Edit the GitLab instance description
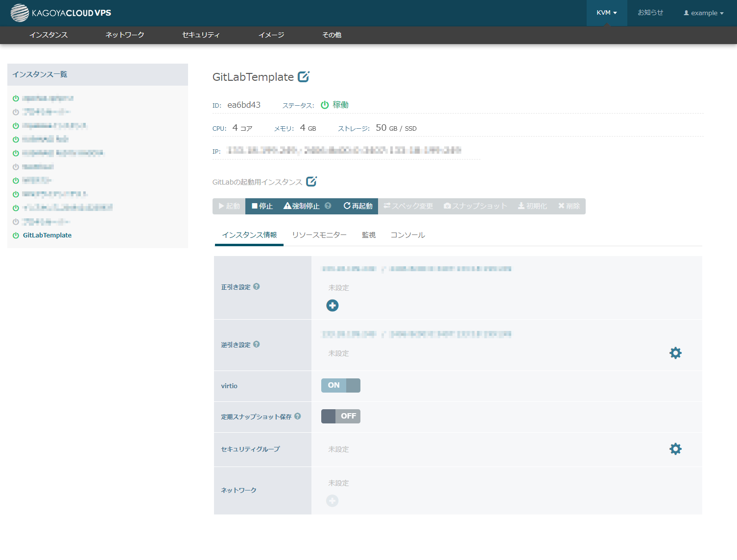Viewport: 737px width, 560px height. pyautogui.click(x=311, y=182)
